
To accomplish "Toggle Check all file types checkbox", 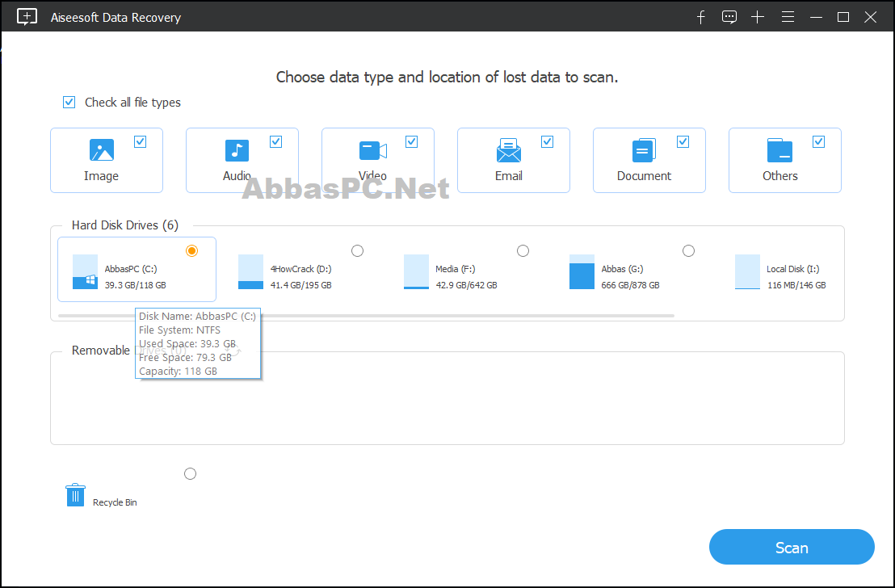I will coord(69,103).
